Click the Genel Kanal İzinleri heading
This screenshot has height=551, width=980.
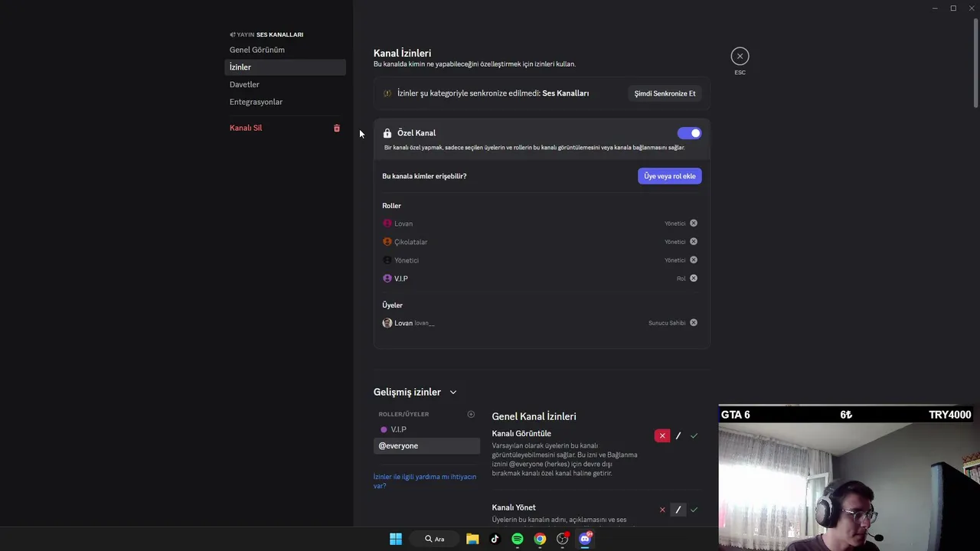[534, 416]
